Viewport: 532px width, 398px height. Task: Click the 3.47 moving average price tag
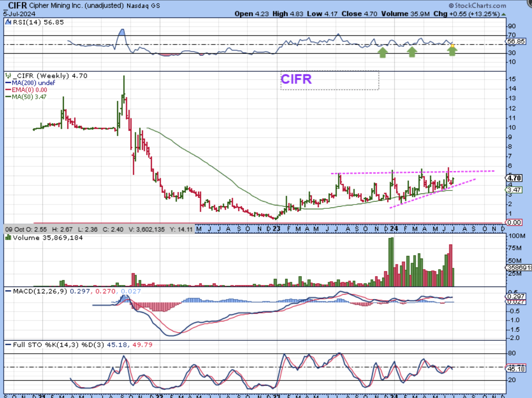[514, 190]
